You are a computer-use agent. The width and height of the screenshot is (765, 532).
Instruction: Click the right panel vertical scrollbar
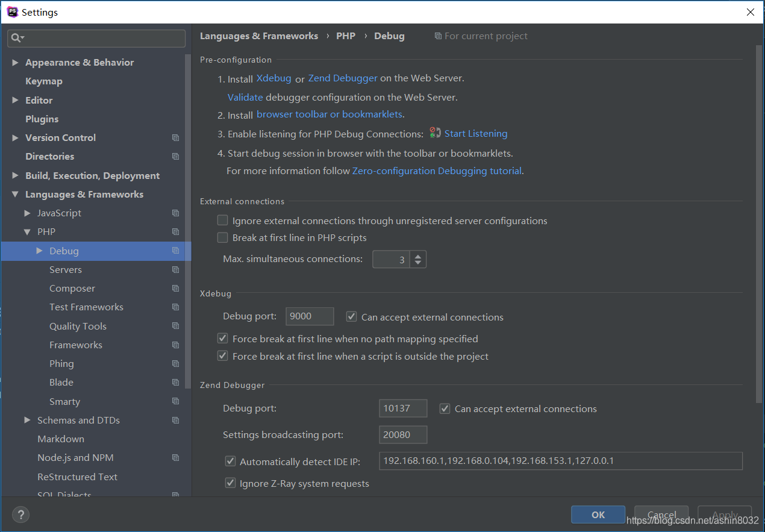point(758,224)
